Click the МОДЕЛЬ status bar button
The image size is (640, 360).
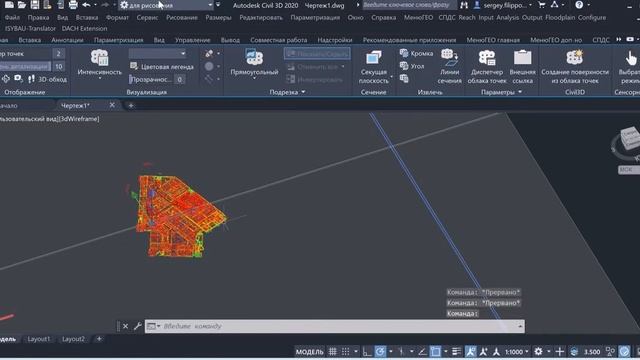(x=309, y=351)
